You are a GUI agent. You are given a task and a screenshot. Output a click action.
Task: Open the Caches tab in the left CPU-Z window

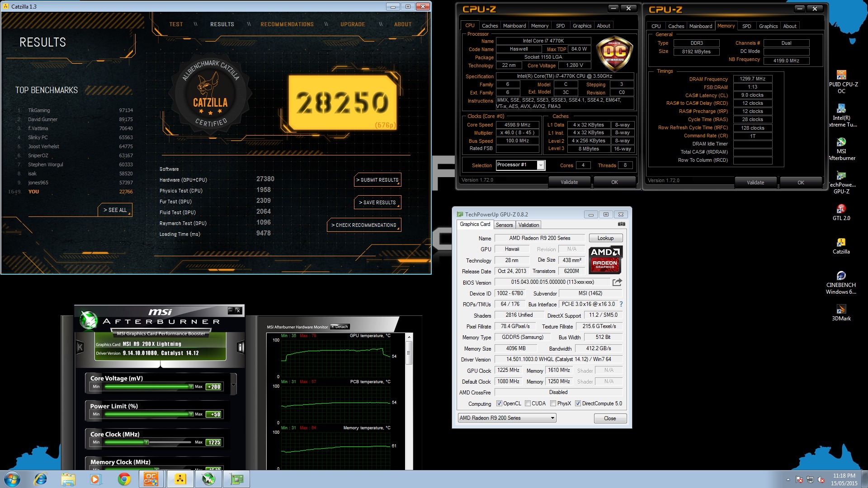tap(490, 26)
